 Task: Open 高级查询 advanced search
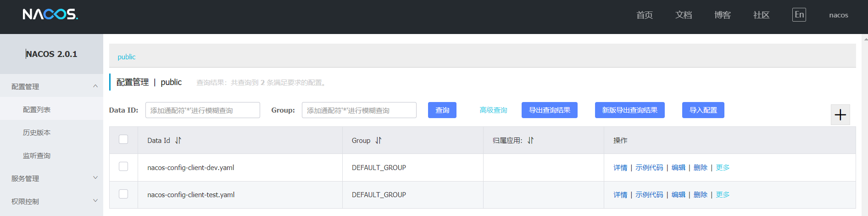(493, 110)
